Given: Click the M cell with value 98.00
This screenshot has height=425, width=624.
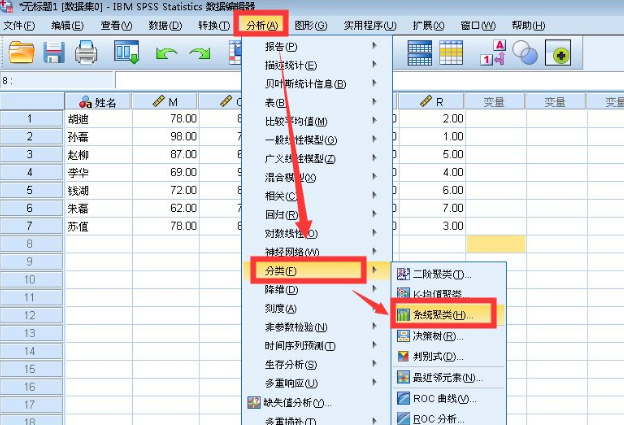Looking at the screenshot, I should tap(166, 136).
